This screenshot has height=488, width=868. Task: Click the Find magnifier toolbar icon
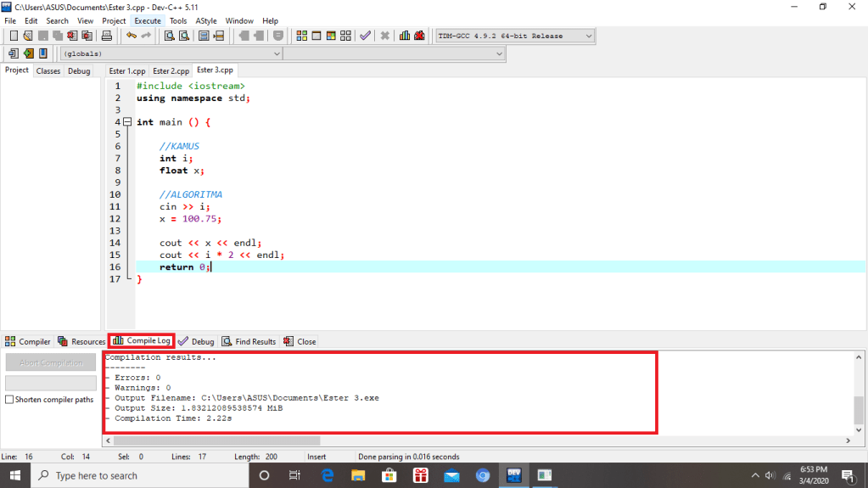tap(170, 36)
